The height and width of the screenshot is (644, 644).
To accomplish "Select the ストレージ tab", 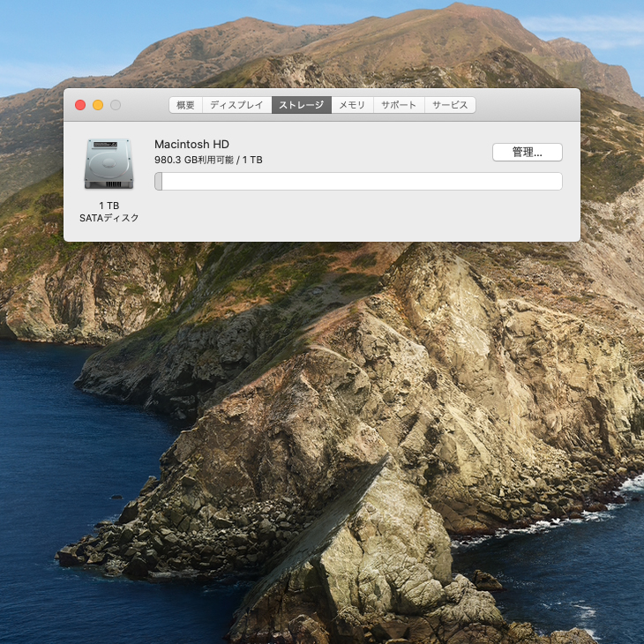I will pyautogui.click(x=302, y=105).
